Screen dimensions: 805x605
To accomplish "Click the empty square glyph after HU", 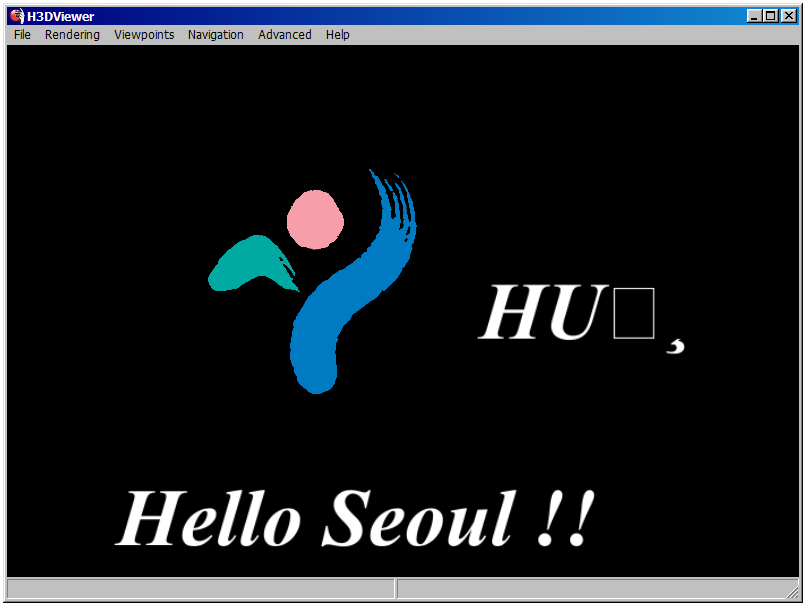I will click(634, 315).
